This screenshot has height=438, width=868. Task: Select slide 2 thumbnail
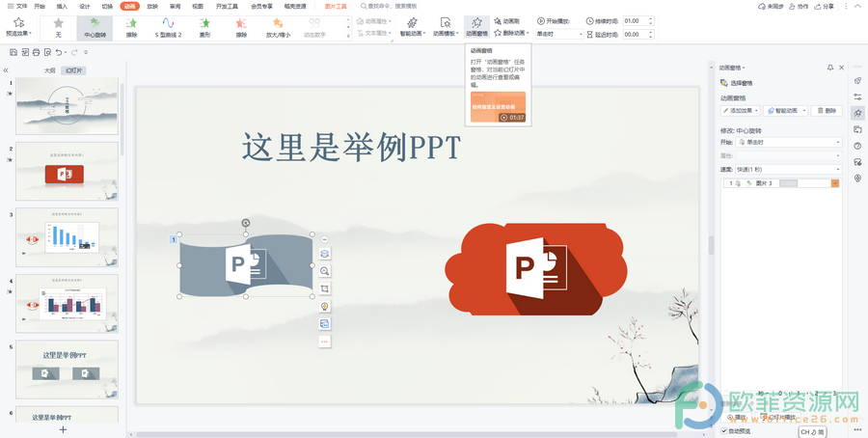(67, 171)
